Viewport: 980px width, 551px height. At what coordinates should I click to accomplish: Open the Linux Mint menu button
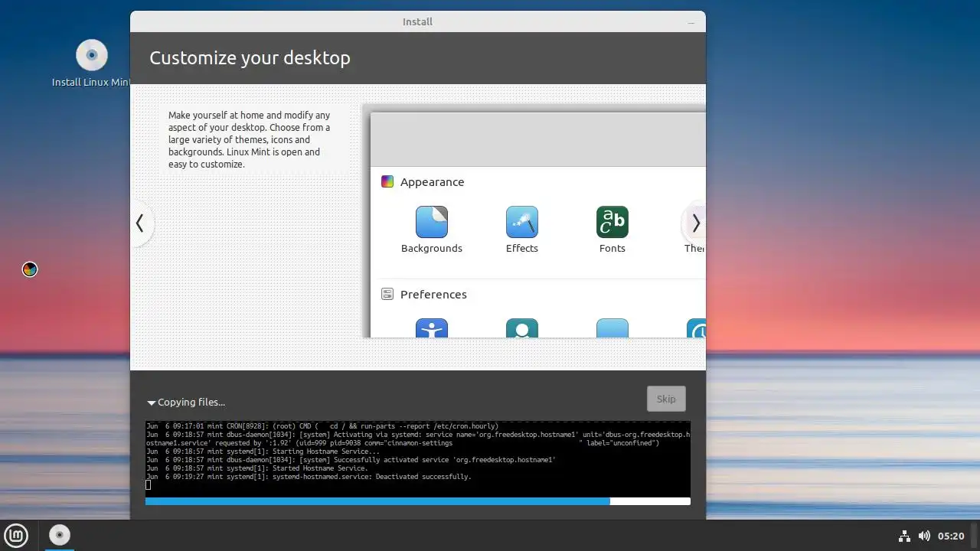[16, 536]
